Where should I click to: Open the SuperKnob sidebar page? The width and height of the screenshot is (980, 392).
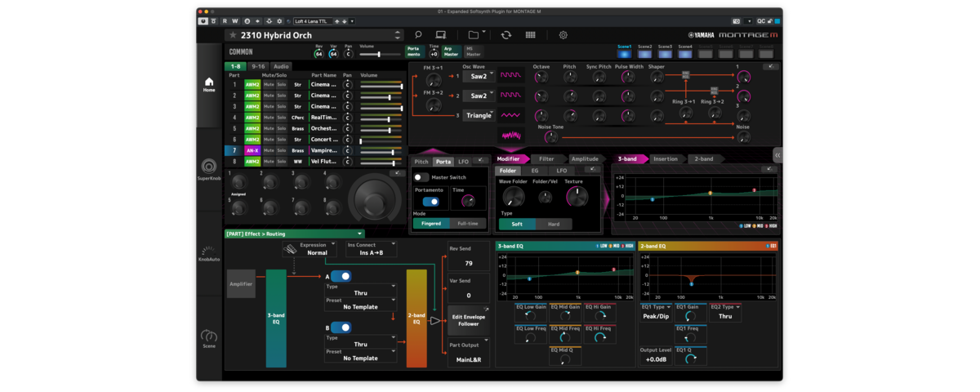209,170
